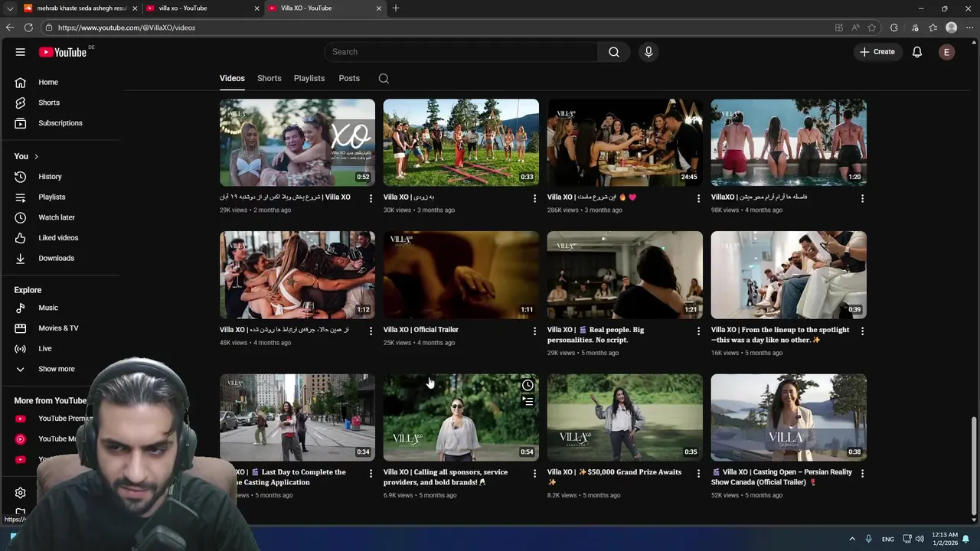
Task: Switch to 'mehrab khaste' browser tab
Action: 80,8
